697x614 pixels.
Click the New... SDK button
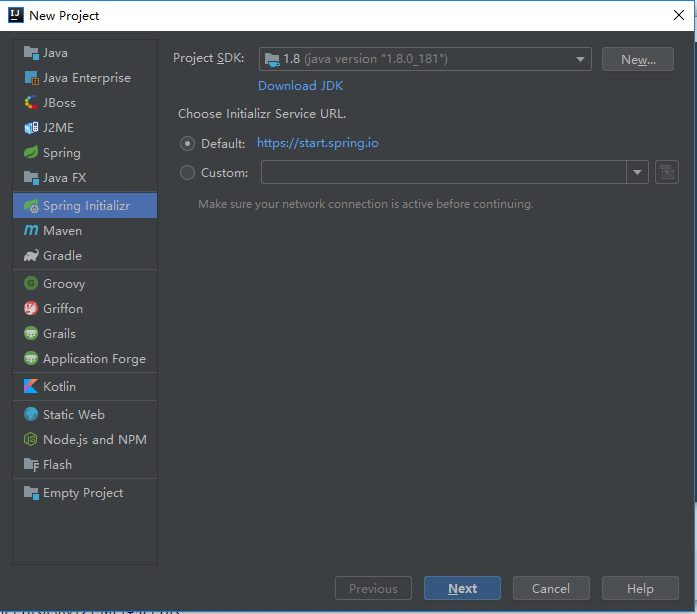coord(637,59)
